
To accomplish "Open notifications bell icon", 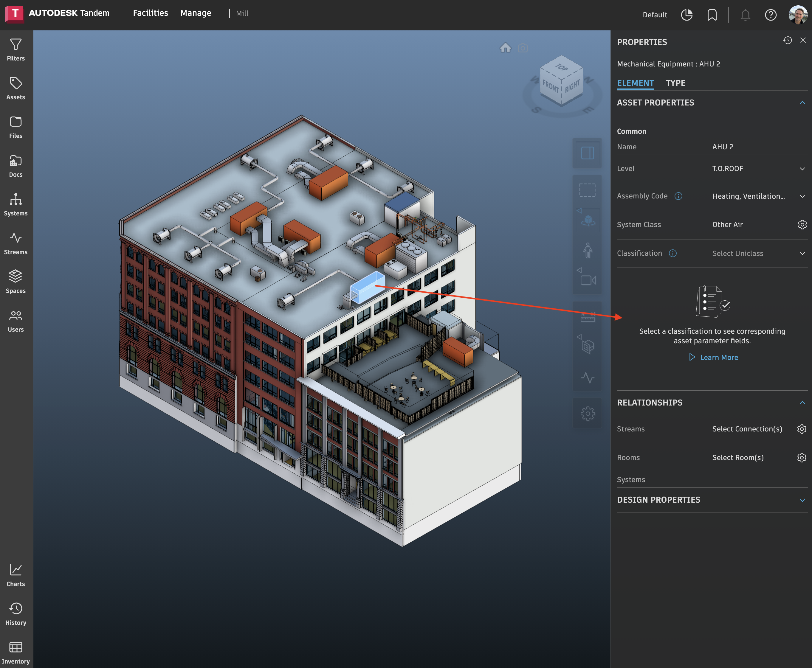I will click(x=745, y=15).
